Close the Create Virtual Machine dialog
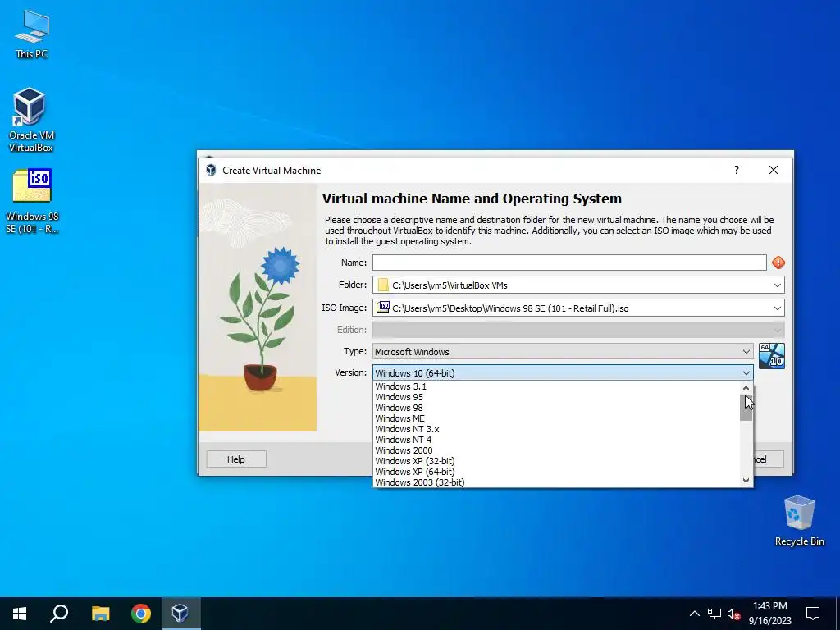 point(774,170)
